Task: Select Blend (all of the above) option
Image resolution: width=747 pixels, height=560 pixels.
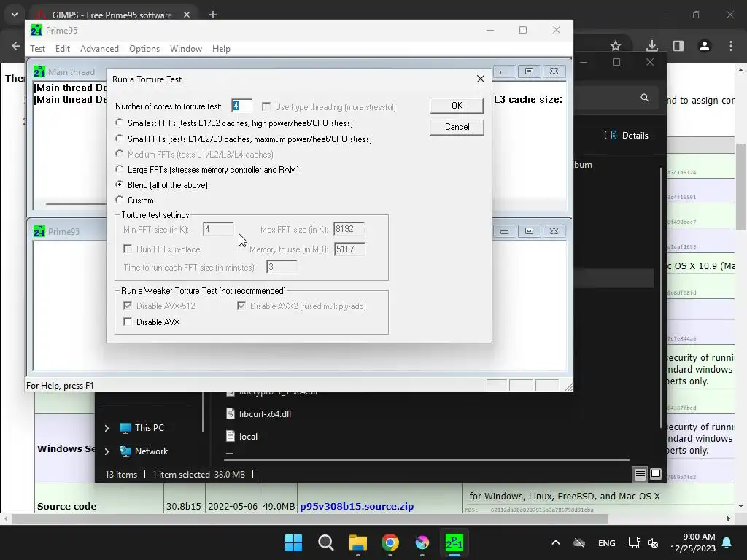Action: coord(119,184)
